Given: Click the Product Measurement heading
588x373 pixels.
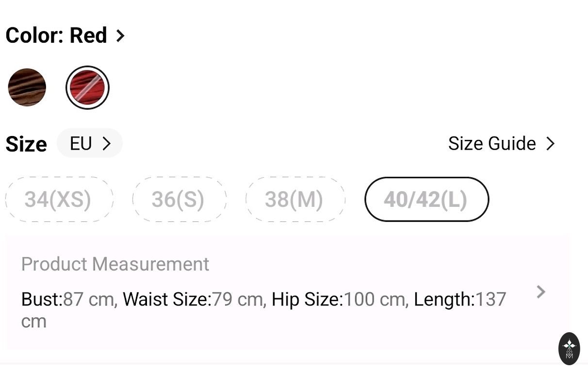Looking at the screenshot, I should [x=115, y=264].
